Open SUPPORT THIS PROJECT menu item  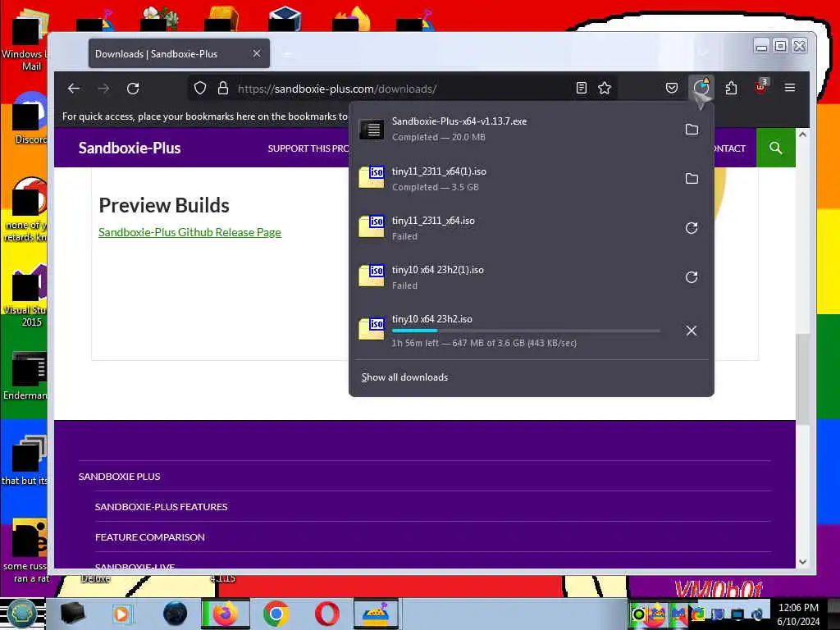click(x=308, y=148)
